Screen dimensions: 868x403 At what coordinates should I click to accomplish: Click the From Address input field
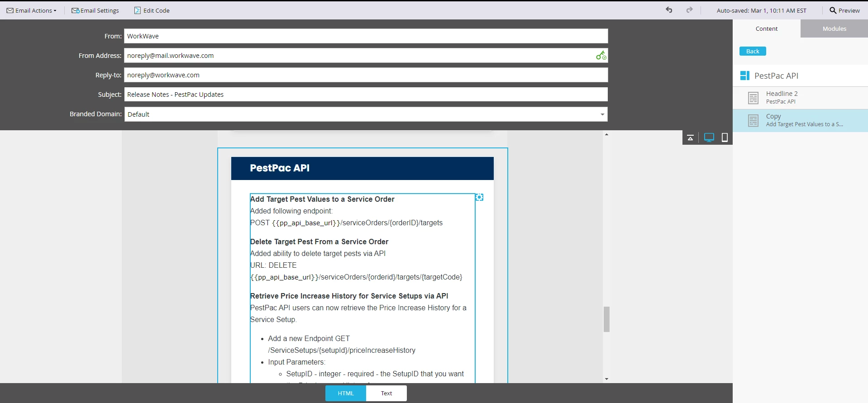[366, 56]
